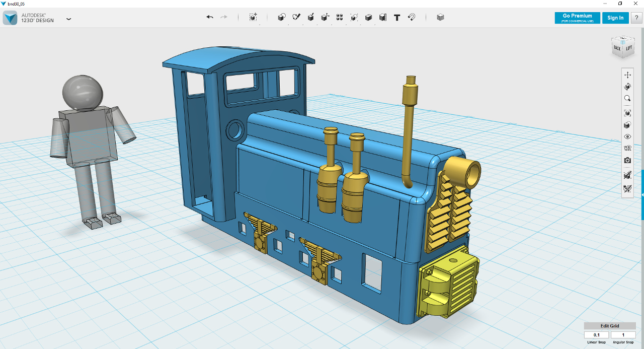Click the Linear Snap value field
Image resolution: width=644 pixels, height=349 pixels.
pyautogui.click(x=597, y=335)
